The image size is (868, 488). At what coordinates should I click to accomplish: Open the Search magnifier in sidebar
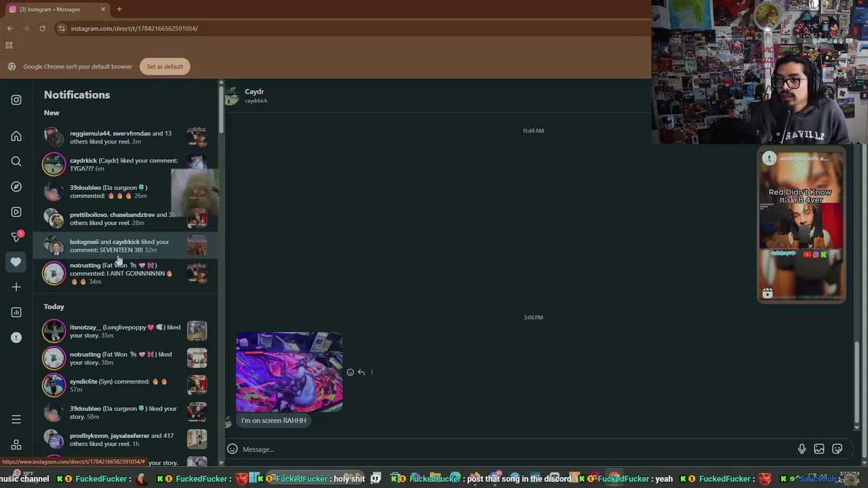(16, 161)
